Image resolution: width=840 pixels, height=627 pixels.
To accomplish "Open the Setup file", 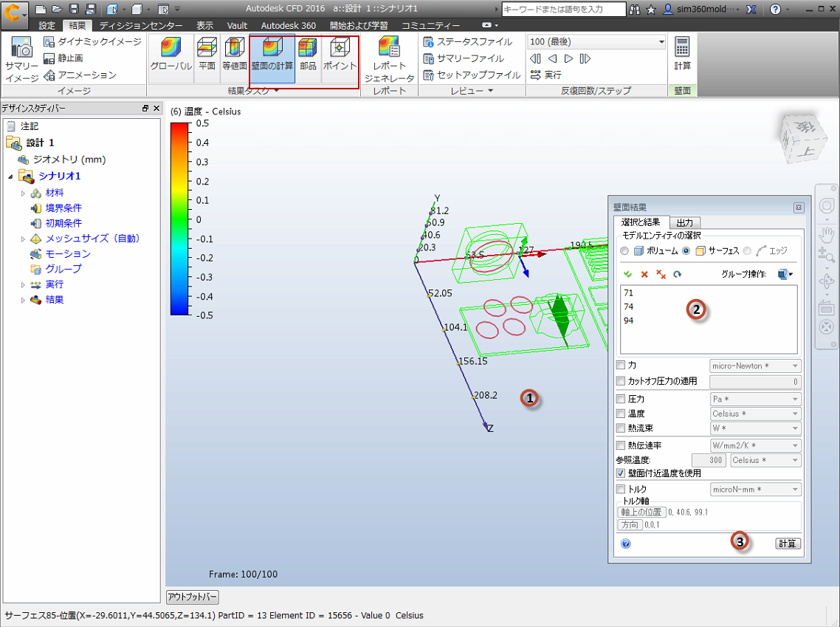I will [x=472, y=75].
